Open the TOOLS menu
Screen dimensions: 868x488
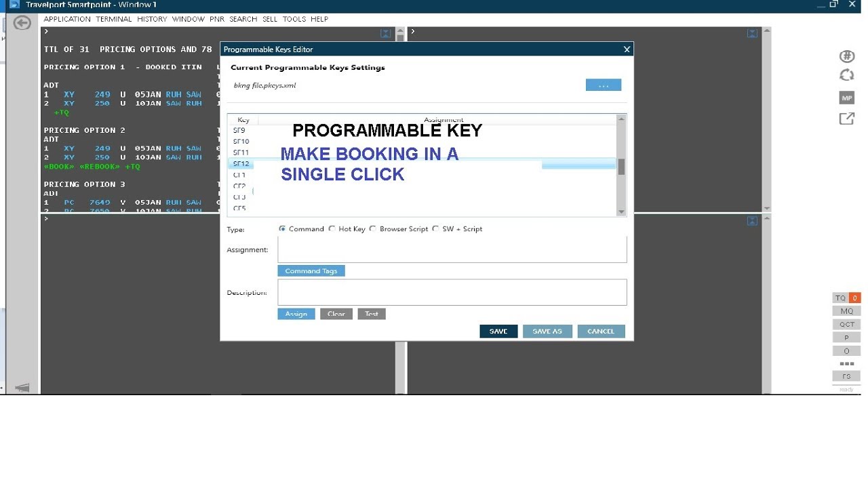(294, 19)
